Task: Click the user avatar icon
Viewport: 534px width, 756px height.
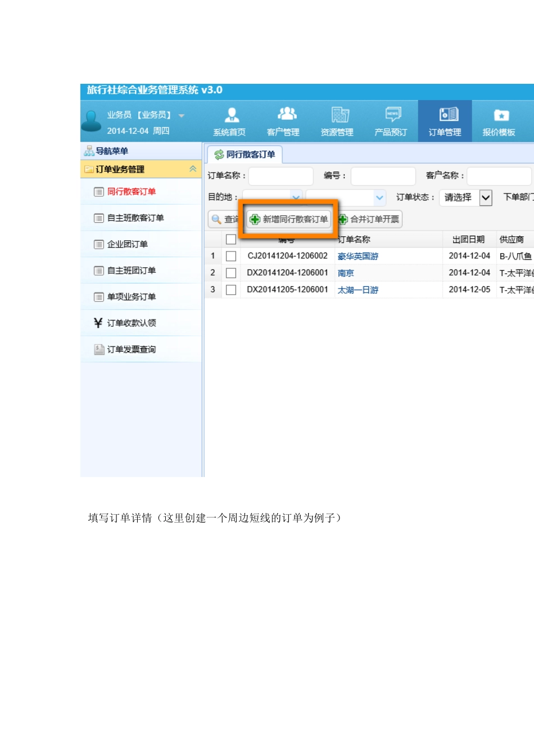Action: click(91, 121)
